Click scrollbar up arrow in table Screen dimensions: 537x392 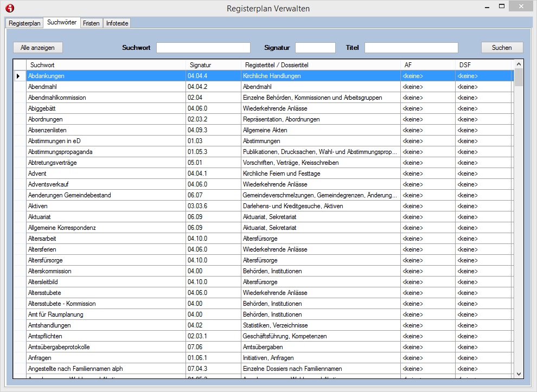(x=519, y=64)
